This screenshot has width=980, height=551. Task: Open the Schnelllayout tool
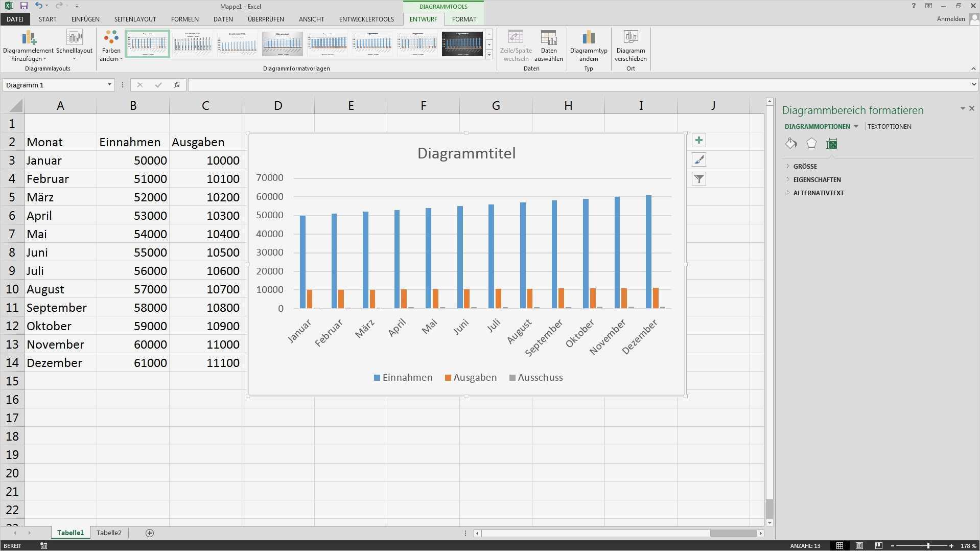(74, 38)
